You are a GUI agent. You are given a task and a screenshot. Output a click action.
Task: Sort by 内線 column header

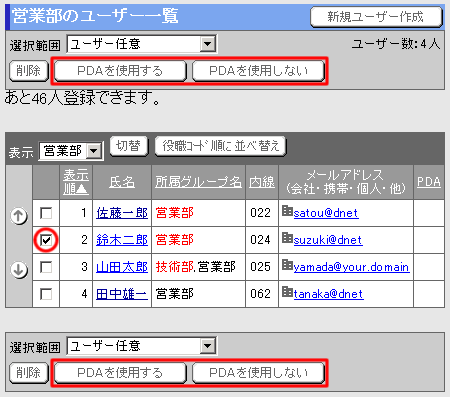262,182
